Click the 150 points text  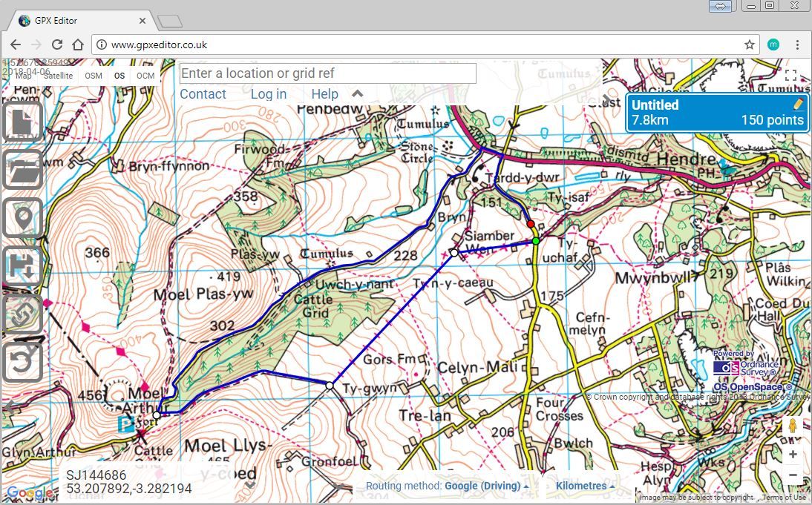pos(772,120)
